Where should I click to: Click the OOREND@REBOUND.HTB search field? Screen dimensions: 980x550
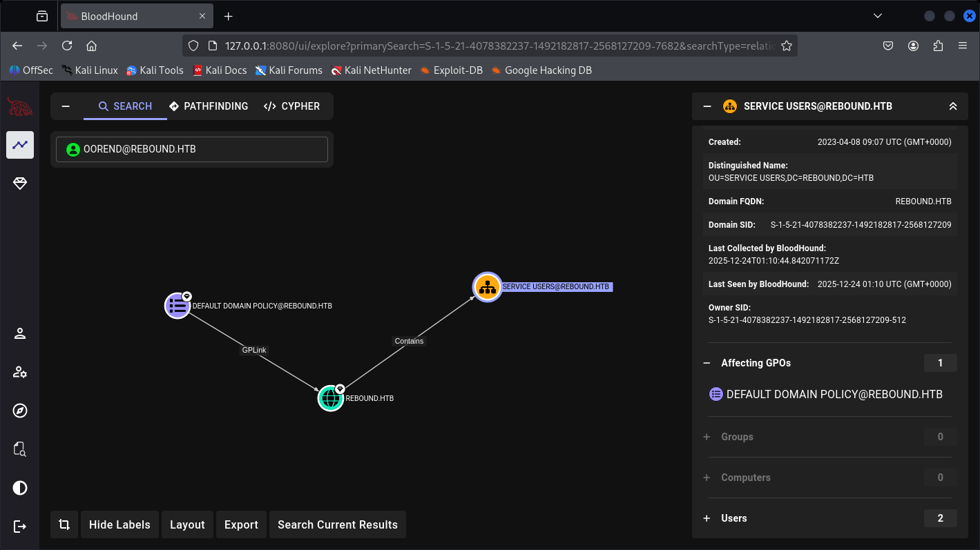tap(192, 149)
